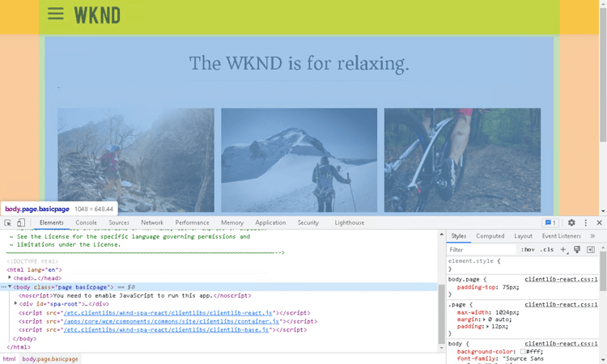Open the Sources tab

pos(119,222)
